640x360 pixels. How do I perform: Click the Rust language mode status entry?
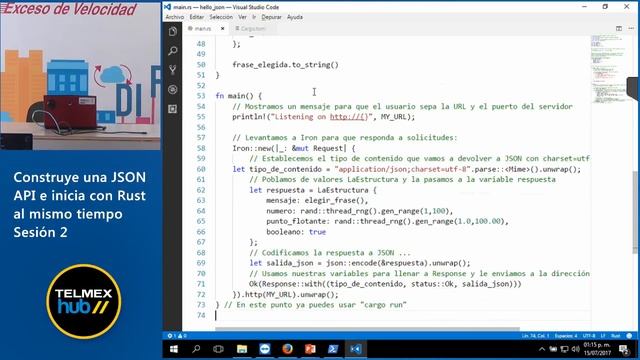[616, 336]
